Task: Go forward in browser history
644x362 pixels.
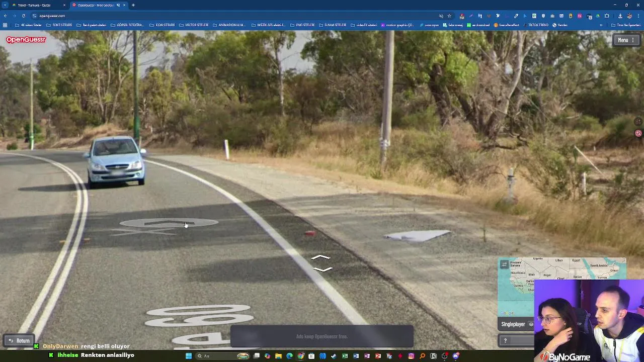Action: (x=14, y=16)
